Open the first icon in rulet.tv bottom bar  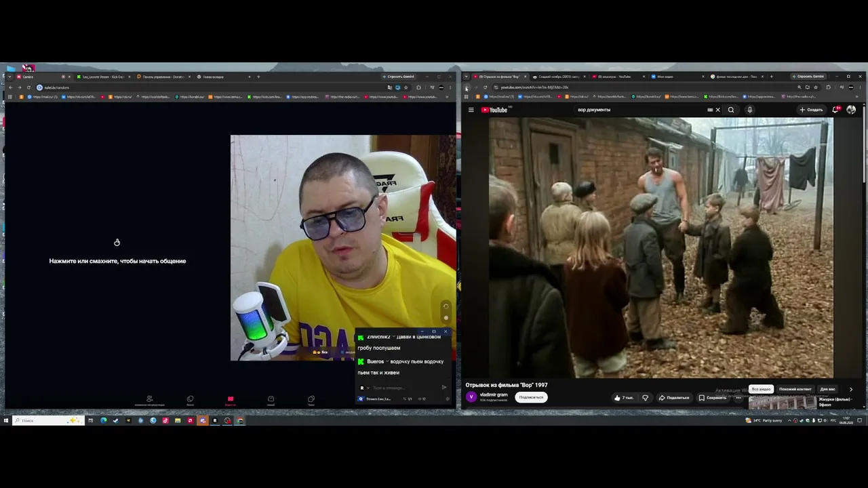(150, 400)
